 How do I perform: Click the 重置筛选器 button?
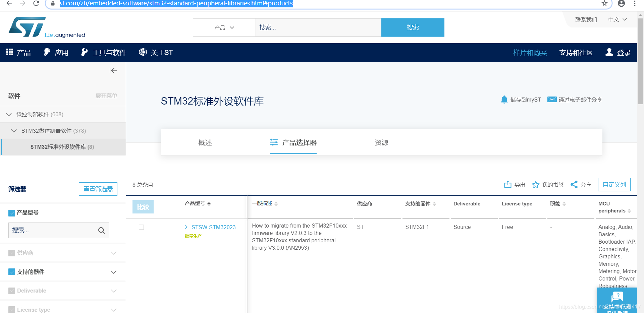[98, 189]
